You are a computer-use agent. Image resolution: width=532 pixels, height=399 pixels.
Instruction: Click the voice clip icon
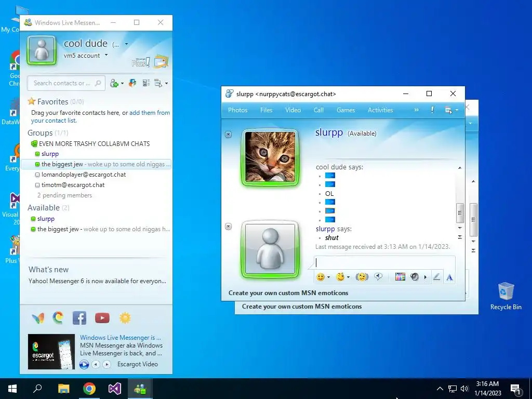[x=378, y=277]
